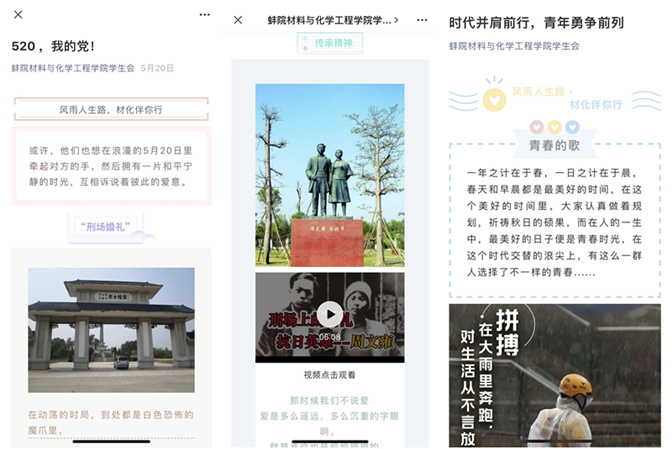The height and width of the screenshot is (449, 672).
Task: Tap the pink heart above 青春的歌
Action: tap(536, 127)
